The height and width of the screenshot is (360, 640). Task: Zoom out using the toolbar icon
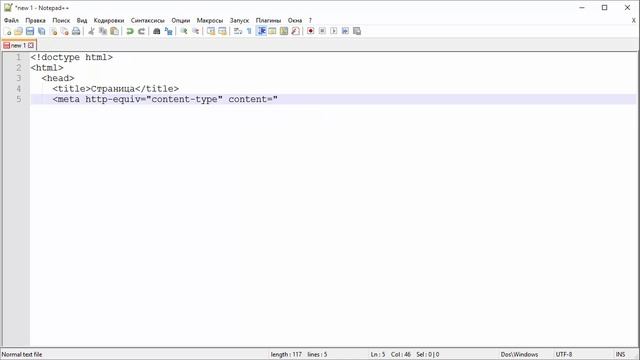tap(196, 31)
